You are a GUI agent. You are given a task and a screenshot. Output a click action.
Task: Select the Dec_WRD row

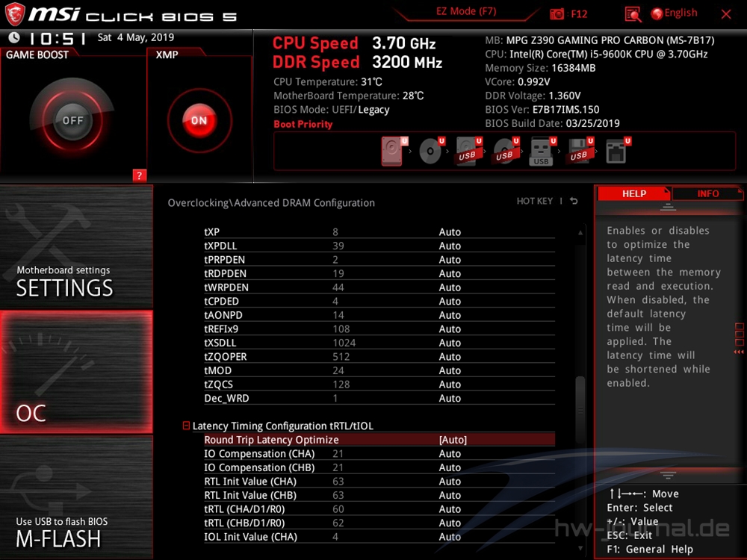click(379, 398)
